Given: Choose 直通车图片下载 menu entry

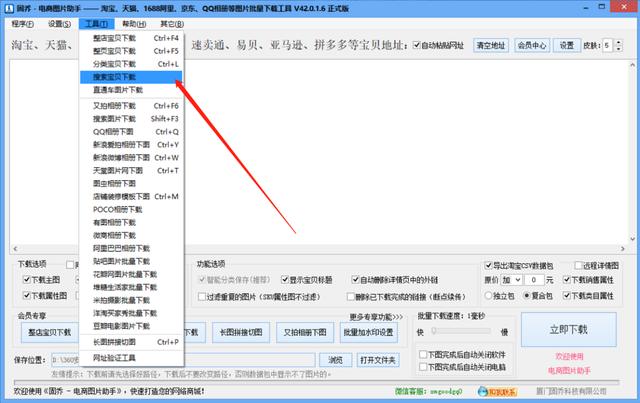Looking at the screenshot, I should pyautogui.click(x=131, y=90).
